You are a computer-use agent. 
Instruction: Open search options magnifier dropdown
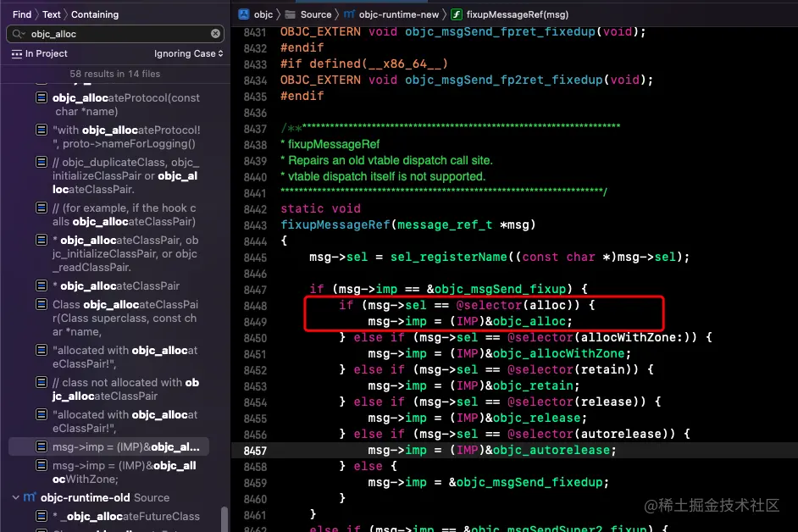(19, 34)
